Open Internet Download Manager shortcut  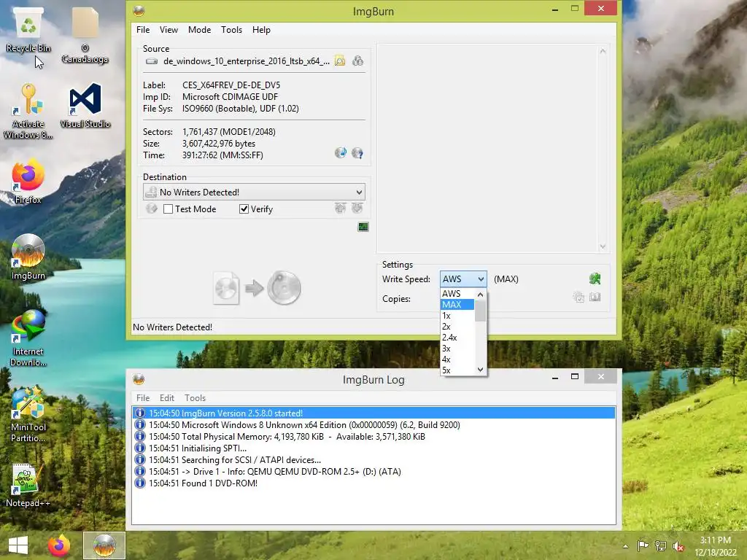pyautogui.click(x=28, y=338)
